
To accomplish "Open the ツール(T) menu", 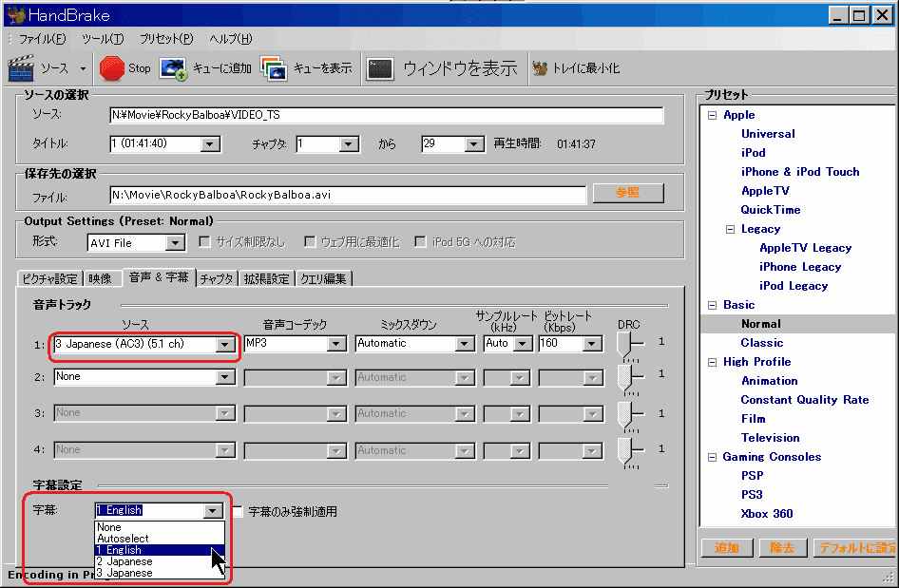I will (x=103, y=39).
